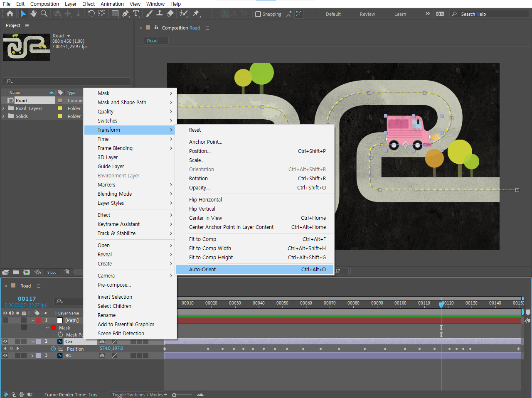Collapse the Car layer properties
The image size is (532, 398).
pos(33,341)
